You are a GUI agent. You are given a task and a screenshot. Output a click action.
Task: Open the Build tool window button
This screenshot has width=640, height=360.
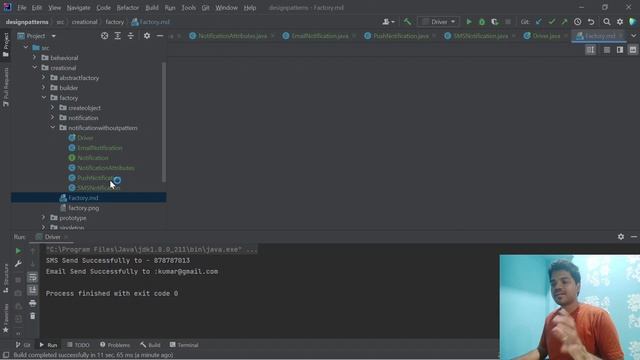point(150,345)
